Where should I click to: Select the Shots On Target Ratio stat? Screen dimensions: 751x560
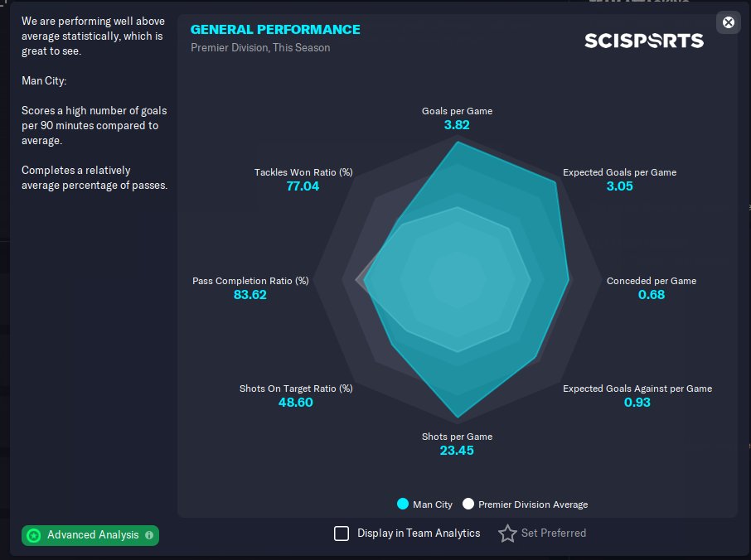(x=296, y=389)
